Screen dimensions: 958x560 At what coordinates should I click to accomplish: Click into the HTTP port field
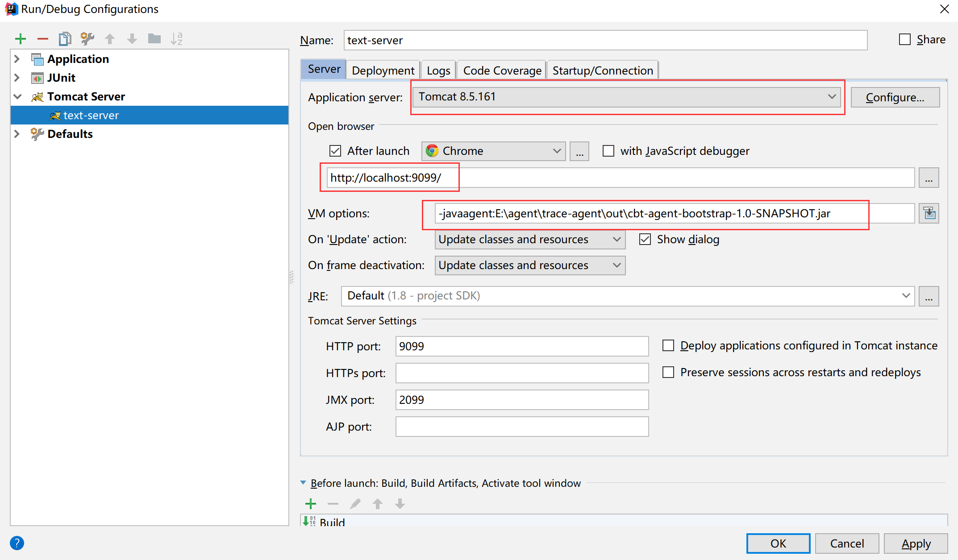pos(521,346)
